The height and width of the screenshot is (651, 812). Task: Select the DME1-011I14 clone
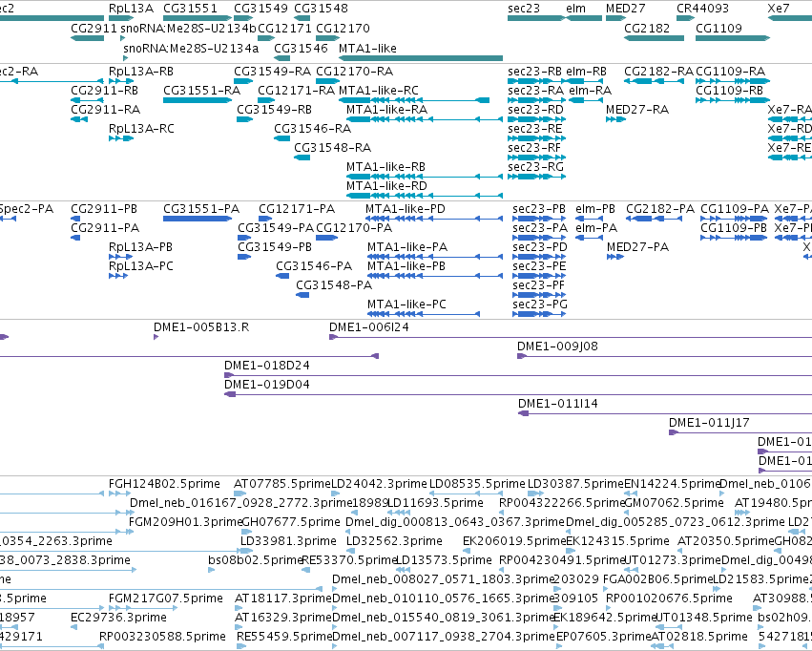tap(665, 414)
